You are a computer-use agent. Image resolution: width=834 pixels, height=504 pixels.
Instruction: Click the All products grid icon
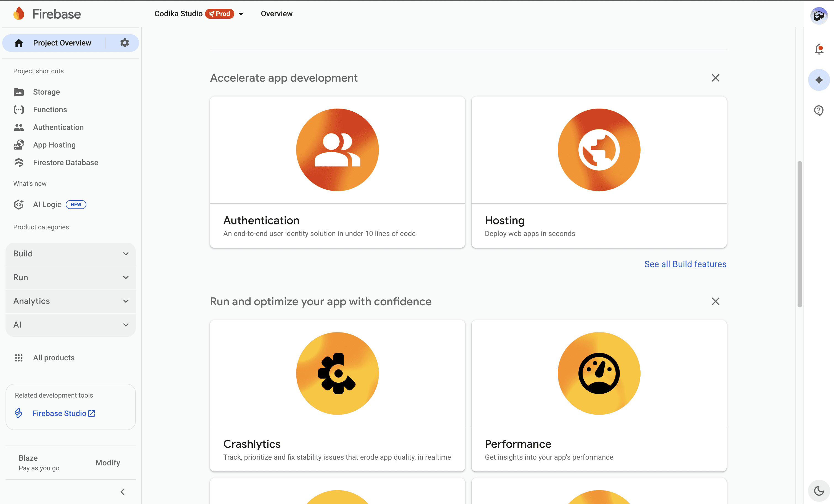click(x=19, y=358)
